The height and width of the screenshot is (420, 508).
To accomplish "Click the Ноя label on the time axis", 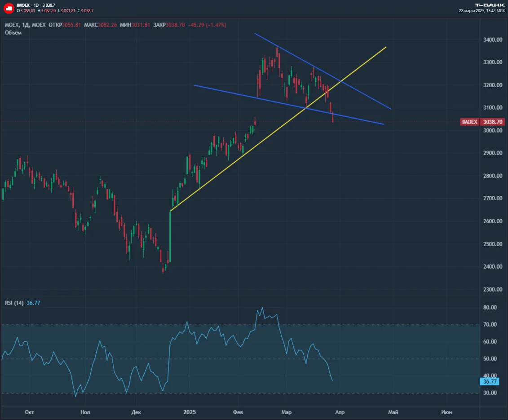I will (85, 412).
